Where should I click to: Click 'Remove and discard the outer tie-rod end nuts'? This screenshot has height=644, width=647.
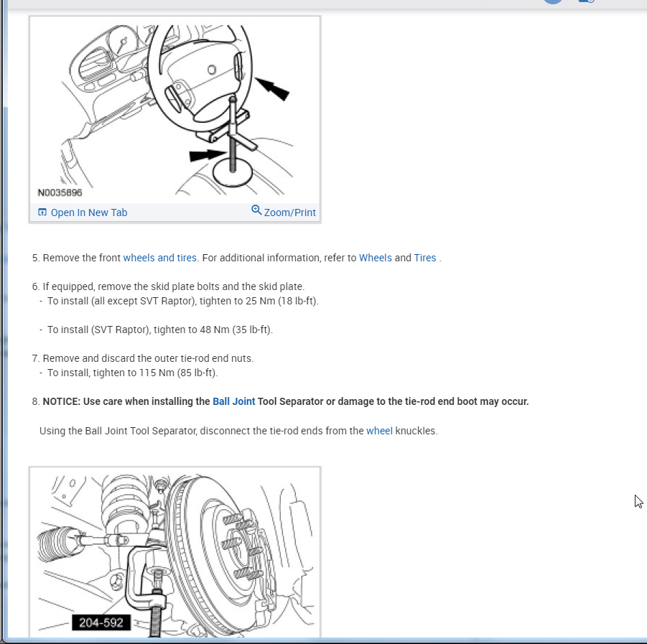pos(148,358)
